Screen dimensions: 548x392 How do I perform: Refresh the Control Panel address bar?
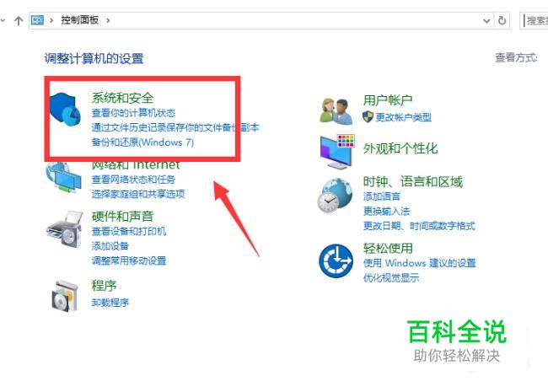(x=502, y=20)
